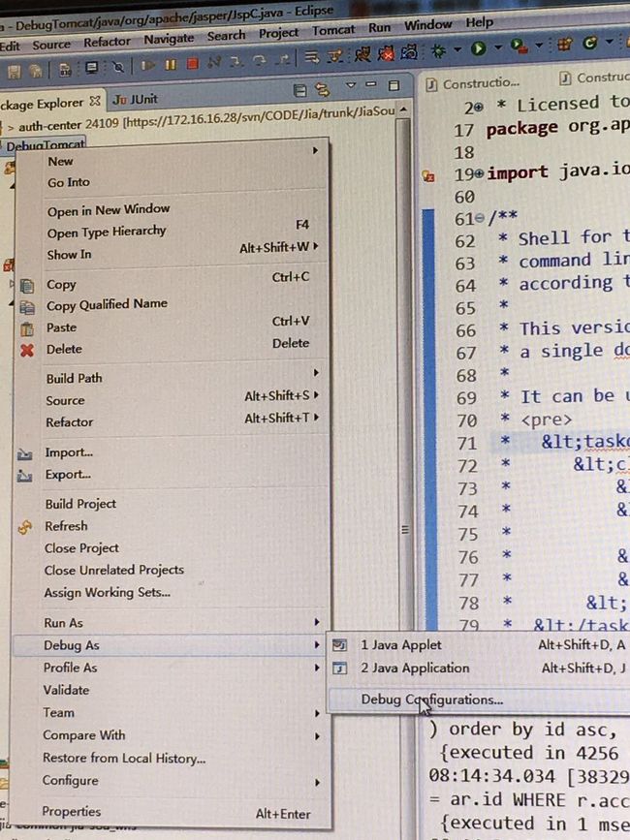Screen dimensions: 630x840
Task: Click Debug Configurations... entry
Action: [480, 700]
